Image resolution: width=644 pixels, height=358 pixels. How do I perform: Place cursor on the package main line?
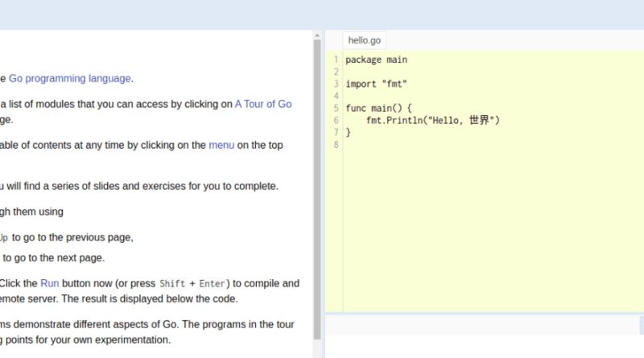376,60
